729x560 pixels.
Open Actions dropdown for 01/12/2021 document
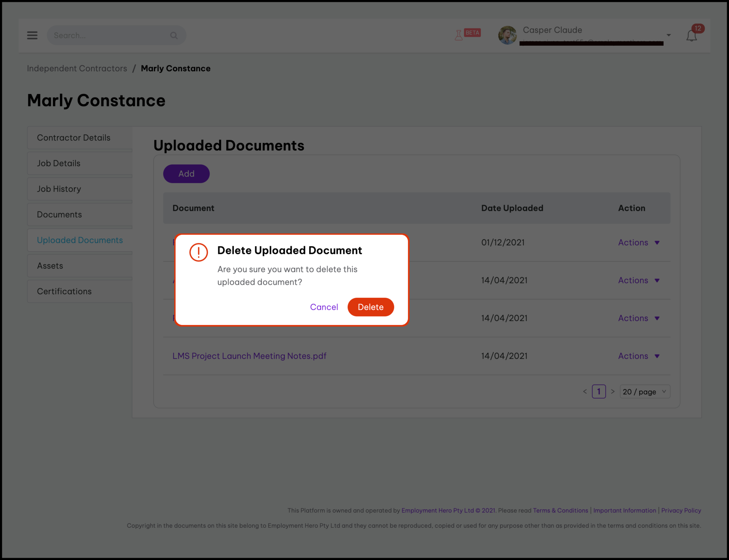638,242
